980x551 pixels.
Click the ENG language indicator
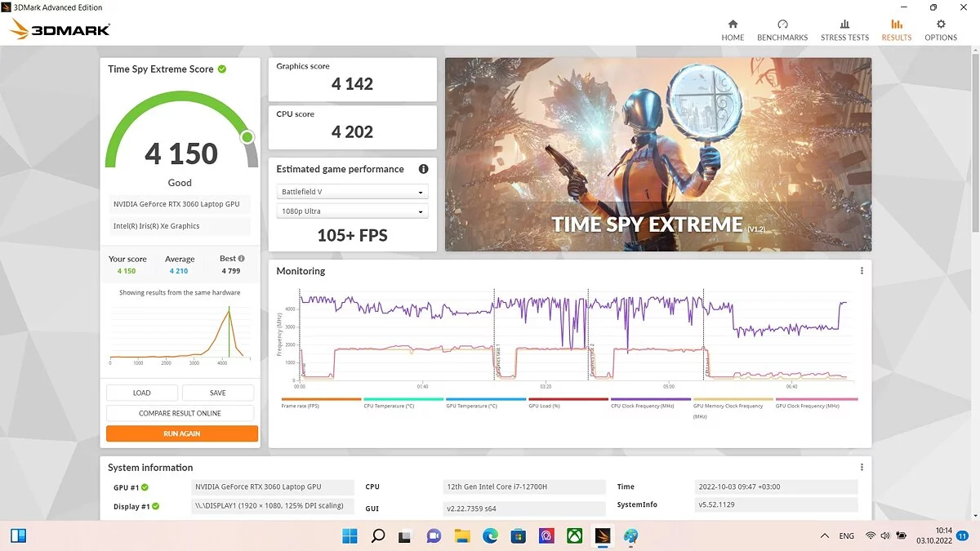point(847,536)
